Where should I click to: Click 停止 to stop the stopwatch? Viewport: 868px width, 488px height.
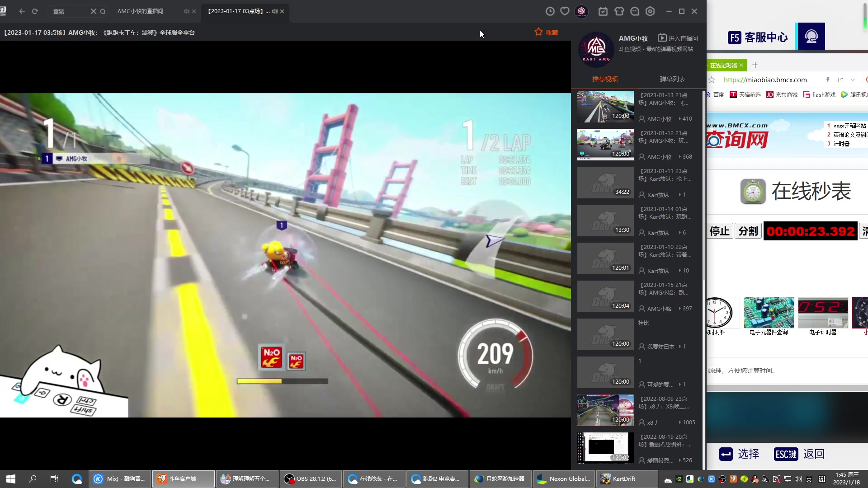(x=720, y=231)
